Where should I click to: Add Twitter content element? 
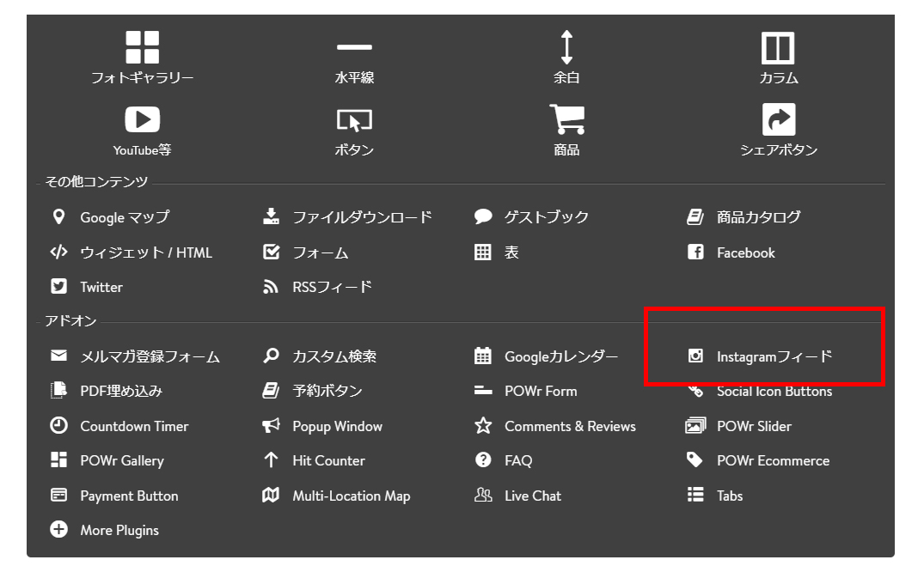point(101,287)
